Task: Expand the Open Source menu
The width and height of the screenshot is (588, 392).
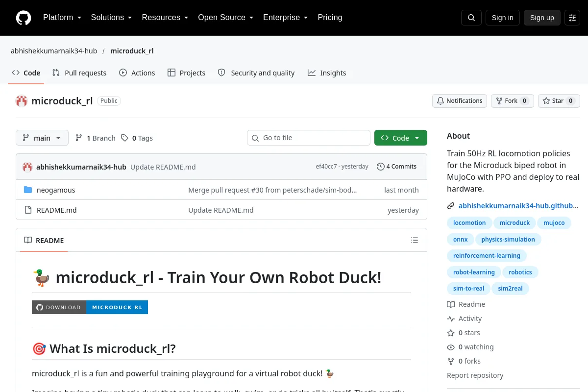Action: (x=225, y=18)
